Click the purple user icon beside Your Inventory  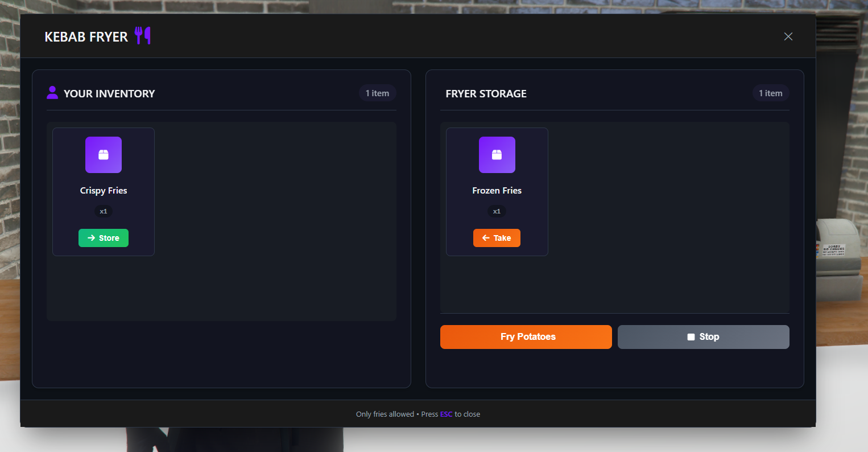pyautogui.click(x=52, y=92)
